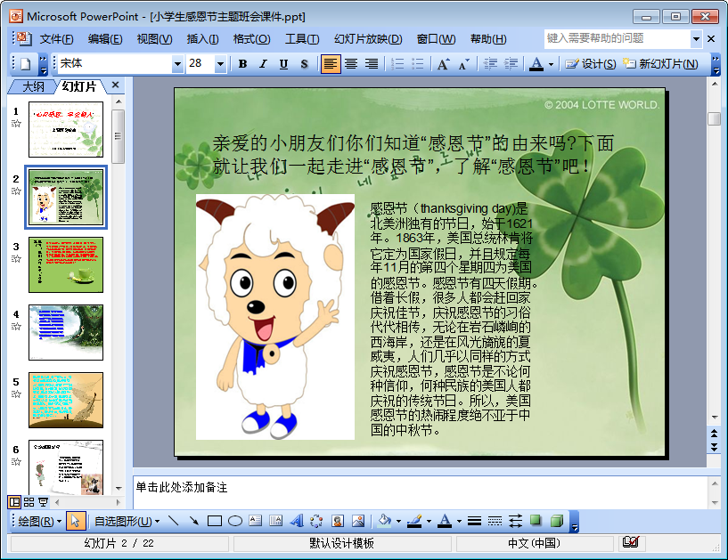This screenshot has width=728, height=560.
Task: Select the pointer (select objects) tool
Action: [75, 521]
